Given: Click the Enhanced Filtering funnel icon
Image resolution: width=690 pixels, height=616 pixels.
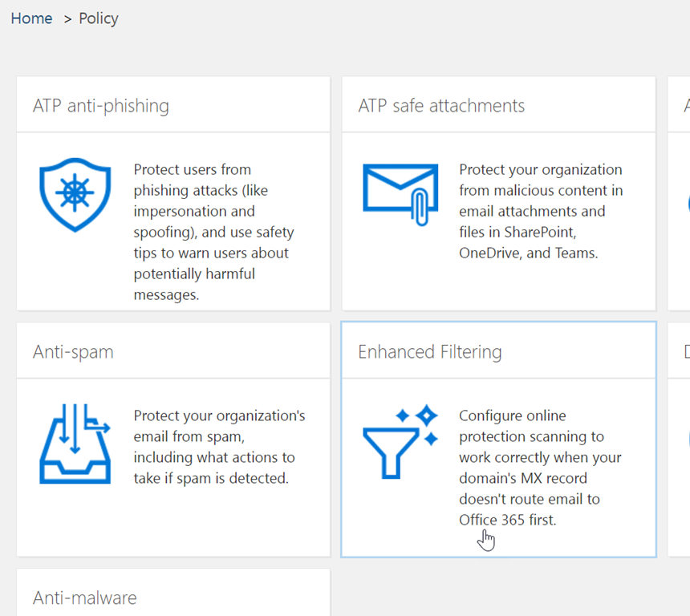Looking at the screenshot, I should pyautogui.click(x=400, y=442).
